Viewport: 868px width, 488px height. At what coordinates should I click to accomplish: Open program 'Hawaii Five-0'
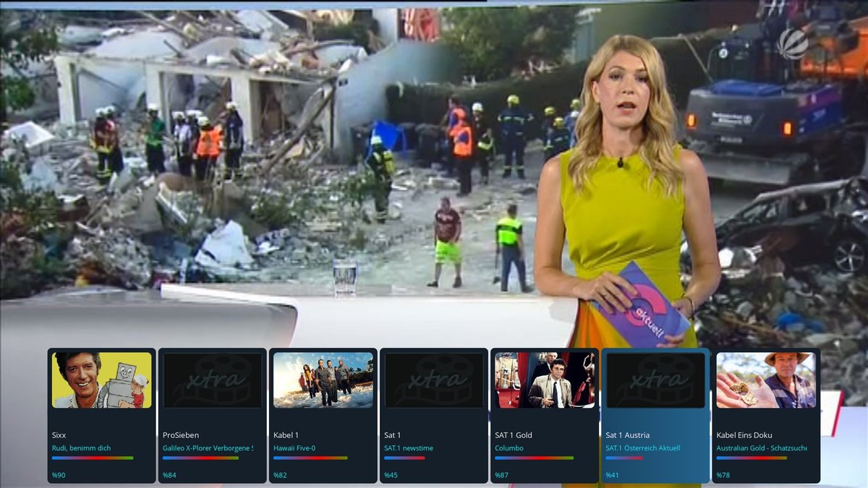[x=294, y=448]
